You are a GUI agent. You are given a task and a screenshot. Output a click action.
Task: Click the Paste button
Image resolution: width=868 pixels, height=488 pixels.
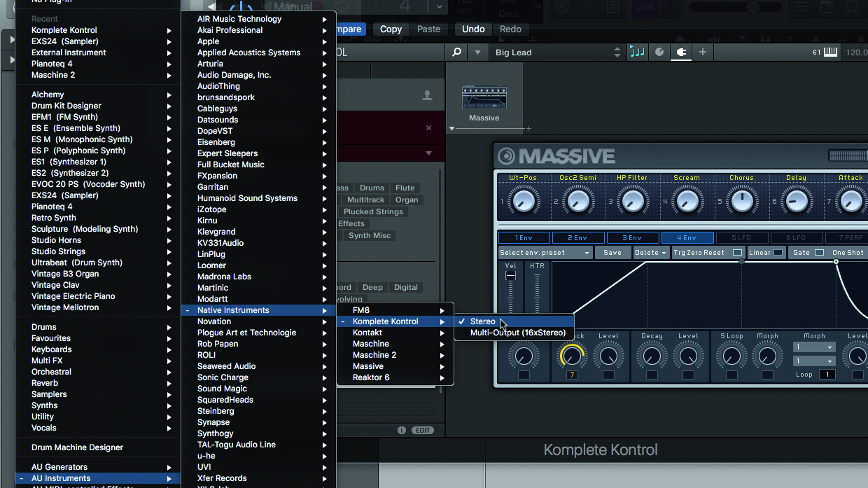point(429,29)
